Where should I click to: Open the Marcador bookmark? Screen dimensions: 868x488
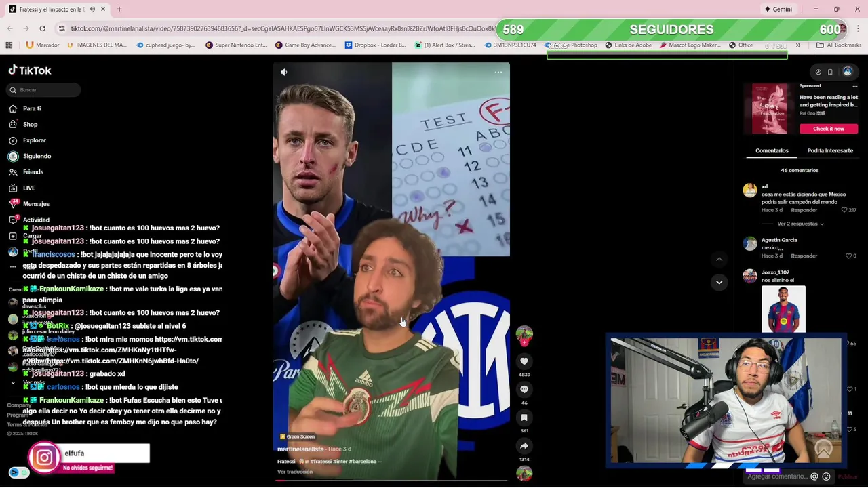(43, 45)
